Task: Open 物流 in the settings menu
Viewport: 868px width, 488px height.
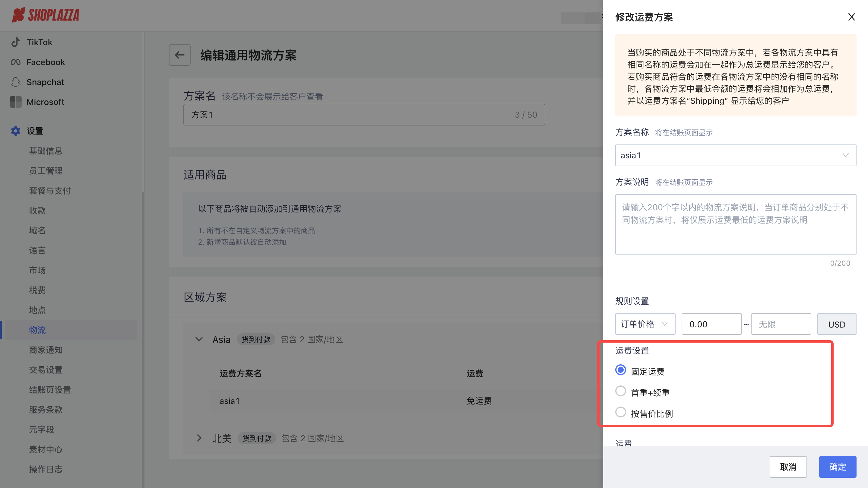Action: click(37, 330)
